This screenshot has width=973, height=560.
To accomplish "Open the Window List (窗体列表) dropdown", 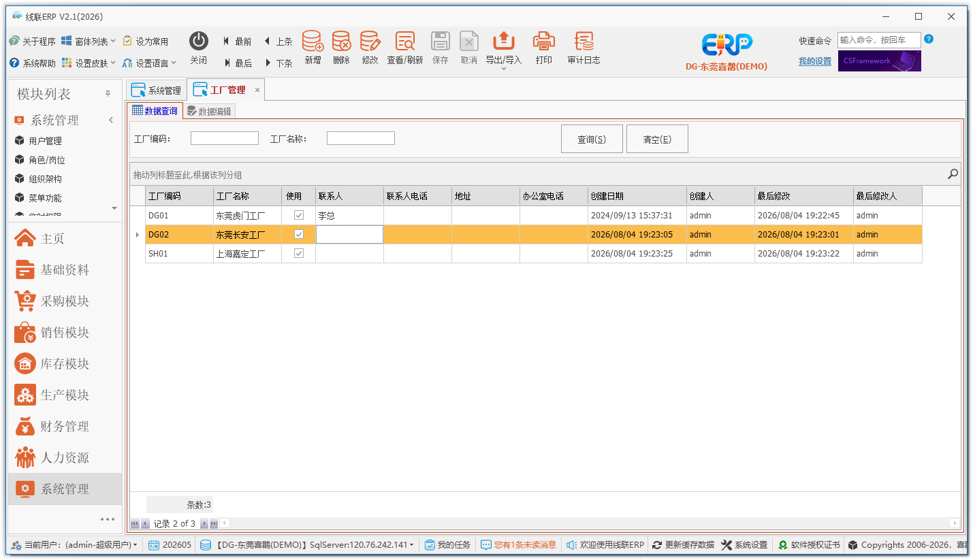I will click(x=89, y=42).
